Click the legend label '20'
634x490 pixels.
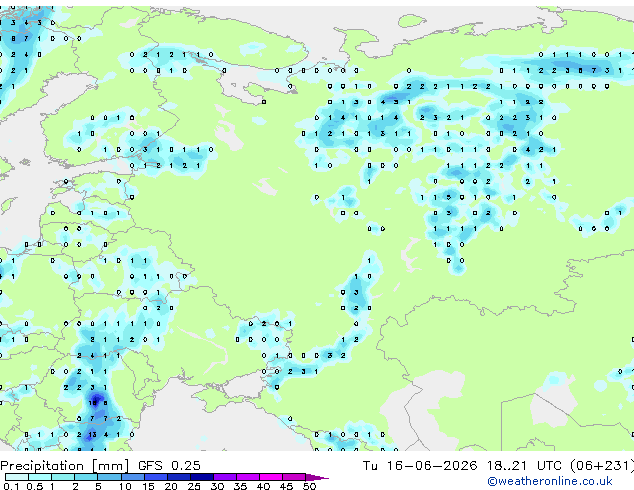tap(171, 486)
